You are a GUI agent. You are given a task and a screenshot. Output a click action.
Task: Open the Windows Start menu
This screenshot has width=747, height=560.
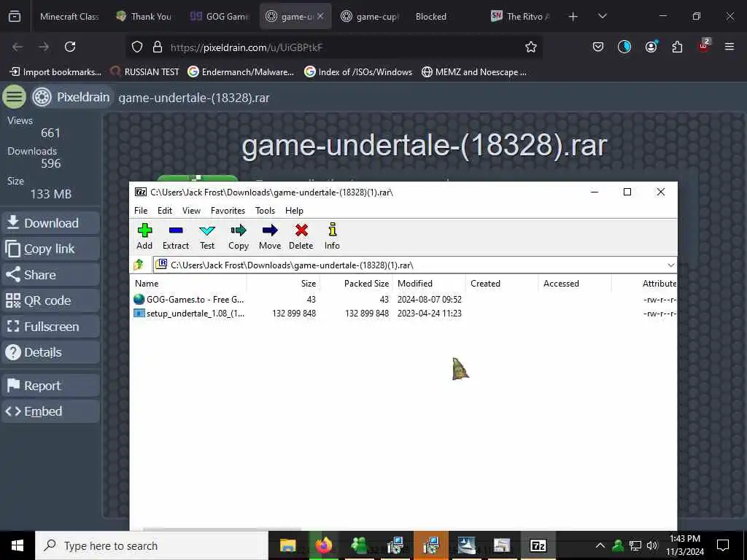coord(18,545)
